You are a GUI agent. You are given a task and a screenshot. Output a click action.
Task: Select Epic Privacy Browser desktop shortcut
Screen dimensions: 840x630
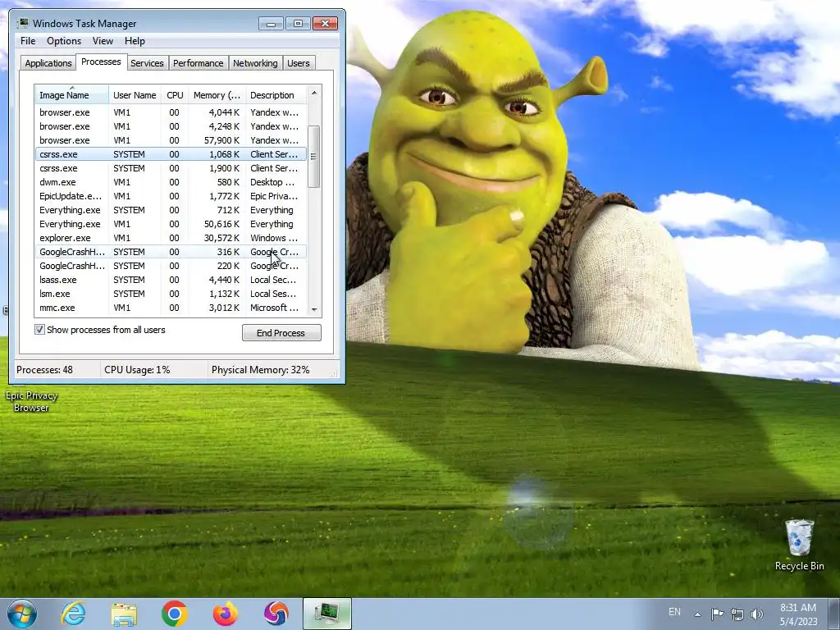pyautogui.click(x=31, y=401)
